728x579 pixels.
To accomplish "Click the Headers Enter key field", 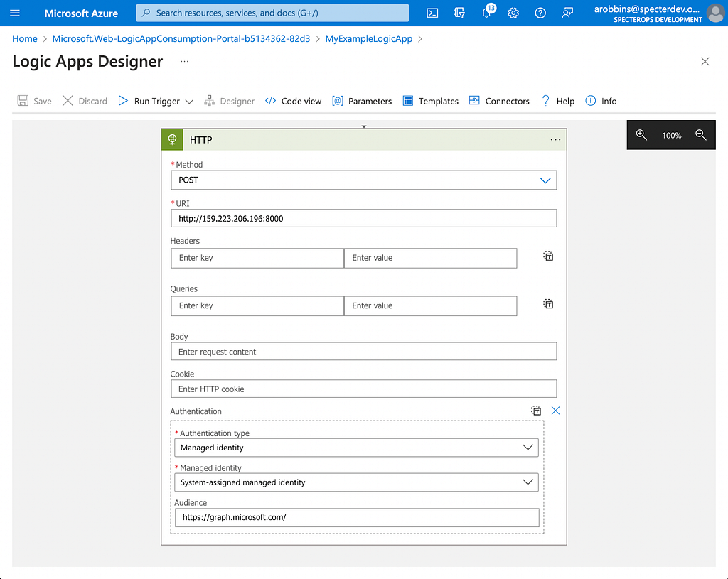I will (257, 258).
